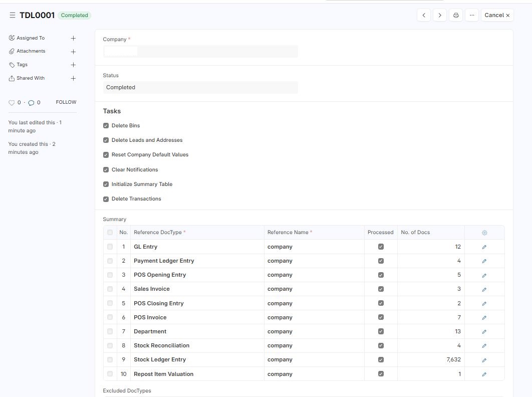The height and width of the screenshot is (397, 532).
Task: Toggle Delete Leads and Addresses checkbox
Action: pos(106,140)
